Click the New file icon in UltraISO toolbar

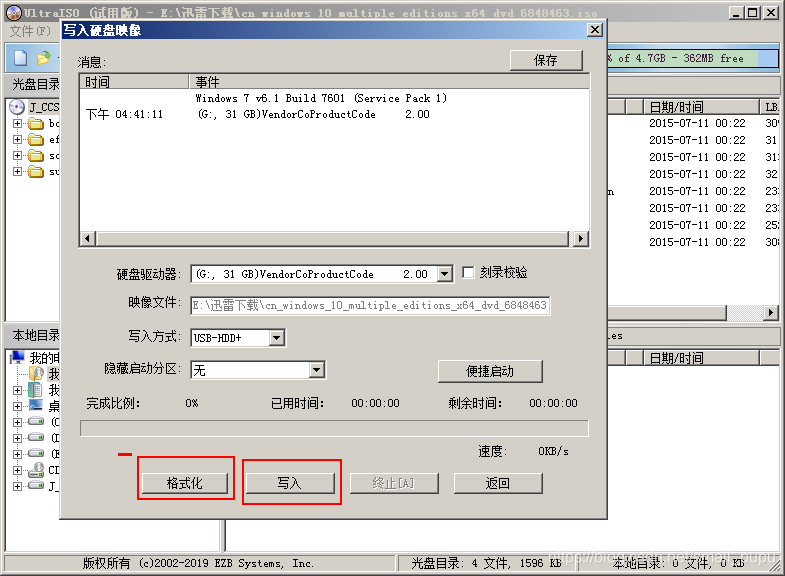click(21, 58)
